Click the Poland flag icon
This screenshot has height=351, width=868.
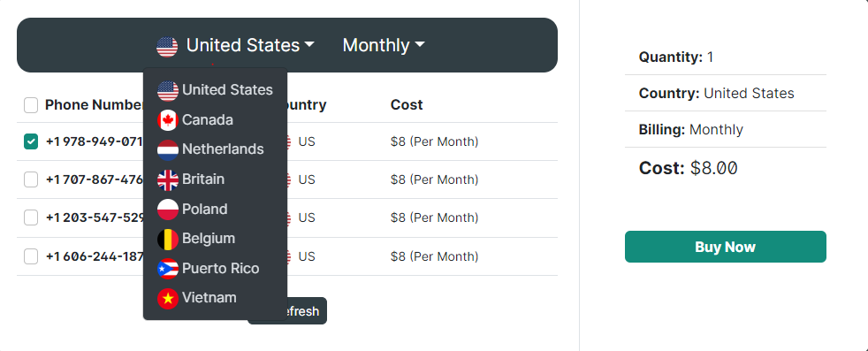[x=168, y=210]
